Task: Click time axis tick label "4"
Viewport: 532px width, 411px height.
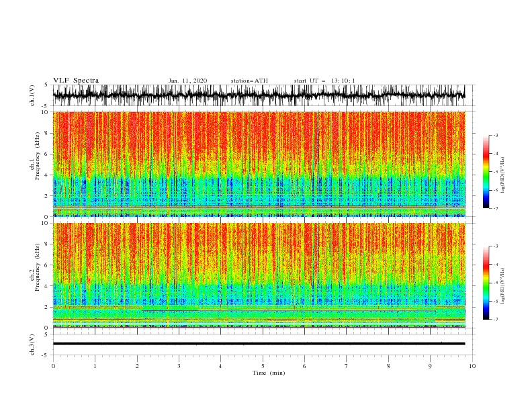Action: 221,366
